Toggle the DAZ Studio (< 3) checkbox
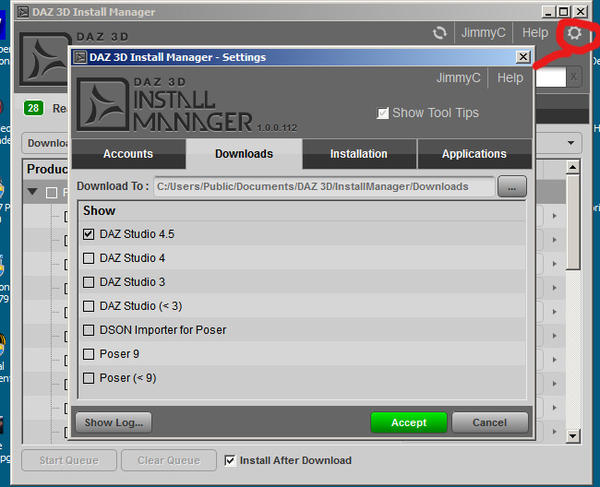600x487 pixels. click(x=88, y=306)
